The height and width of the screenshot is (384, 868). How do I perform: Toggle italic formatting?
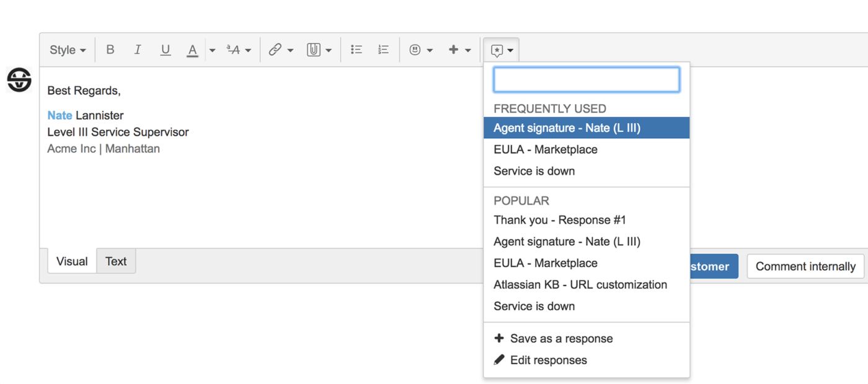138,50
